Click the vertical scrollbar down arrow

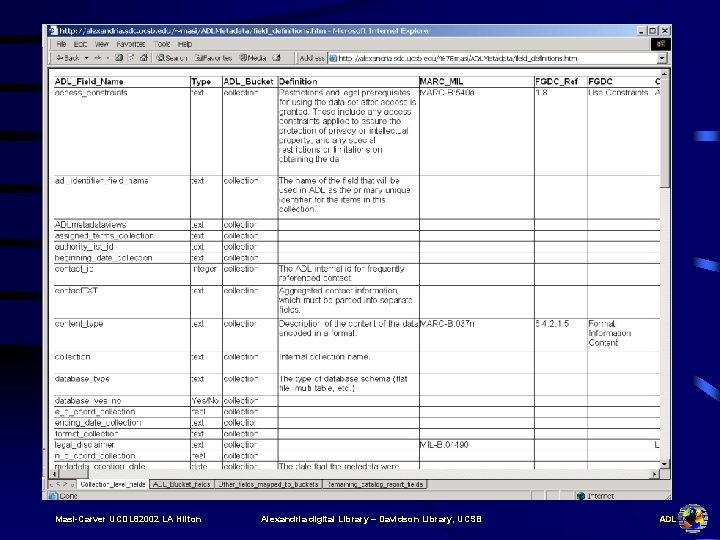[x=664, y=465]
